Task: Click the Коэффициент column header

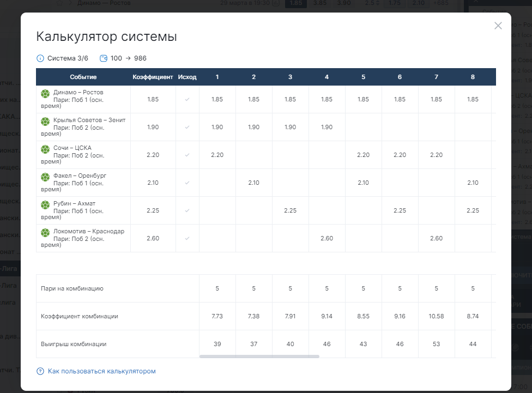Action: (153, 77)
